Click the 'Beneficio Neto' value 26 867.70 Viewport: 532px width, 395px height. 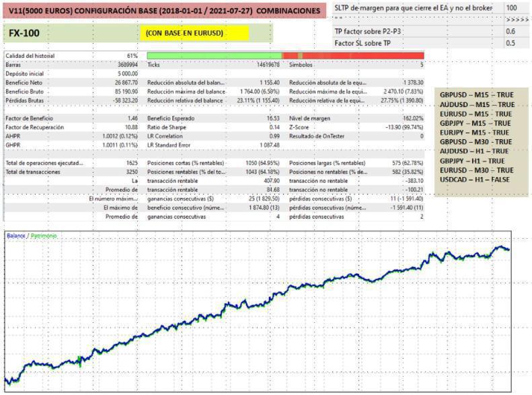[x=126, y=83]
